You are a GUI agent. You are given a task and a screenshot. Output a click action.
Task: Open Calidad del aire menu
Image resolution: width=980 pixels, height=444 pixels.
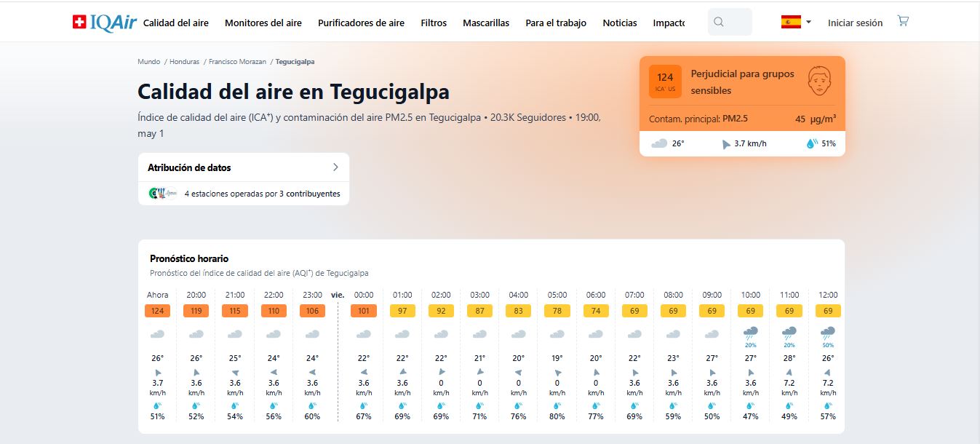176,23
